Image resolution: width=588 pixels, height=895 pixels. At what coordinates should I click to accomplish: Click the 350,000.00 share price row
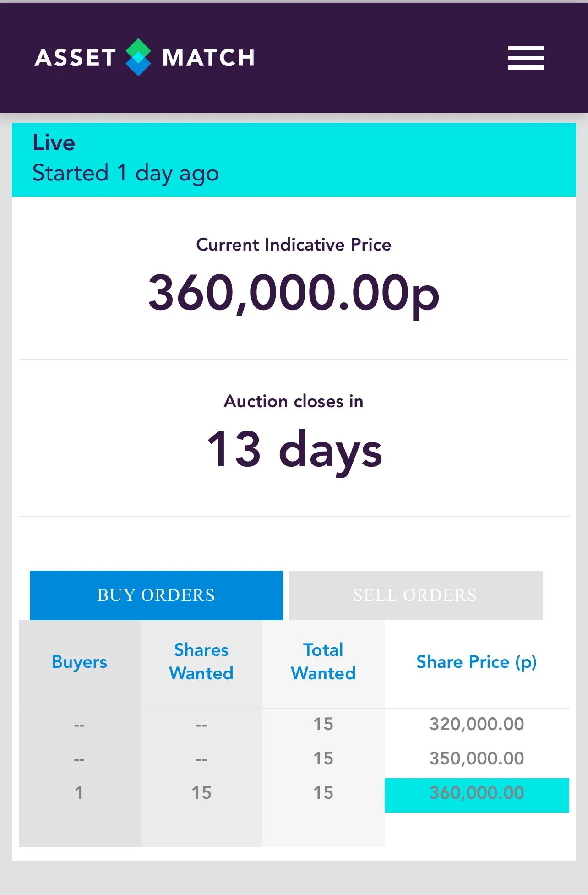pyautogui.click(x=476, y=759)
